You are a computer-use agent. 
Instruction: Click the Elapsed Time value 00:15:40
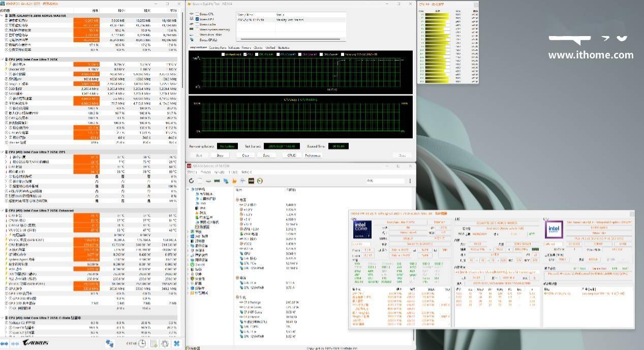[x=339, y=146]
